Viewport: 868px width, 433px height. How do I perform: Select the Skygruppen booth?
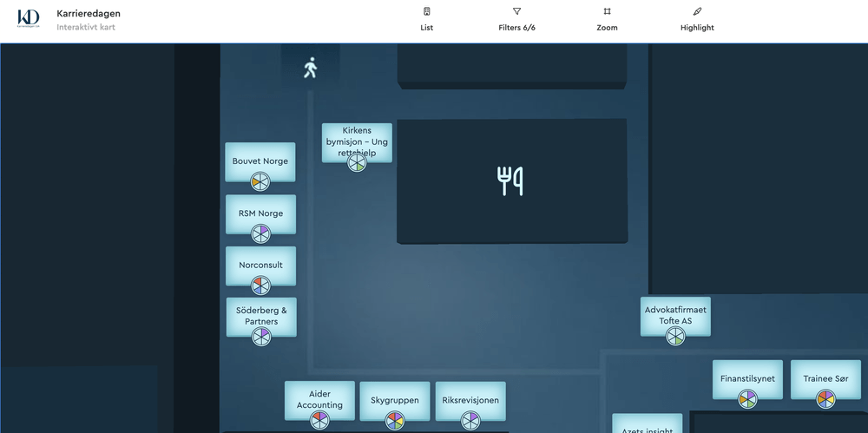click(x=395, y=400)
